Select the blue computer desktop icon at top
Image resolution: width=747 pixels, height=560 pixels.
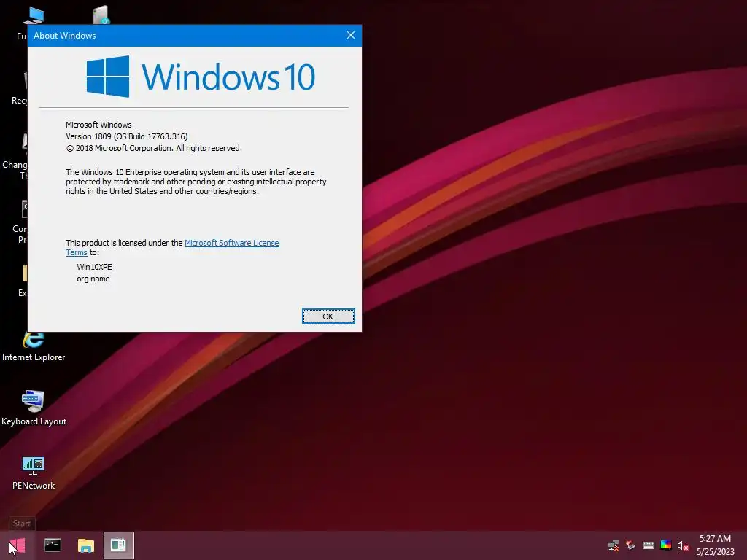pos(34,15)
